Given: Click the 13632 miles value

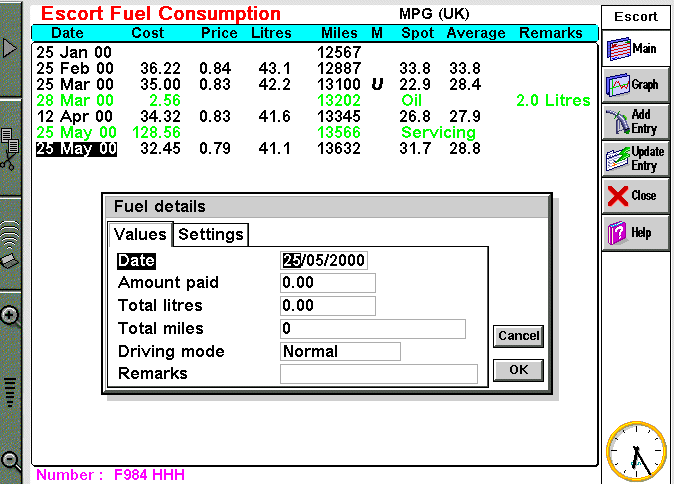Looking at the screenshot, I should pos(339,149).
